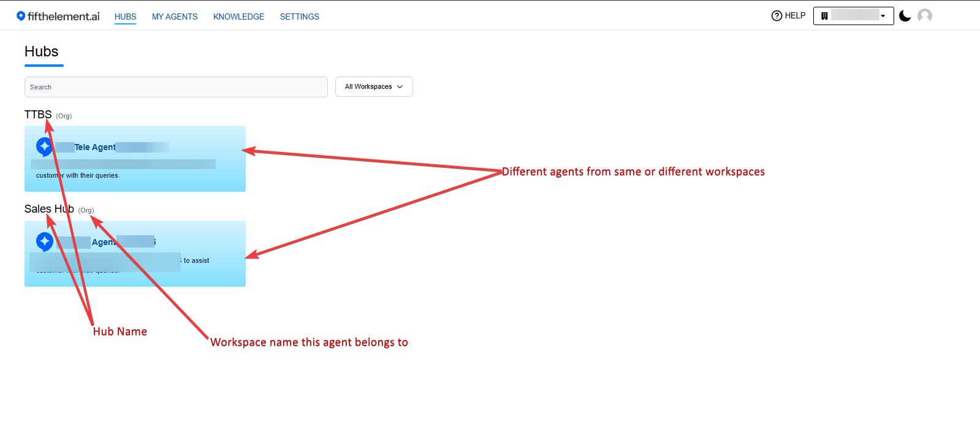Click the HELP label
Image resolution: width=980 pixels, height=443 pixels.
(x=795, y=16)
